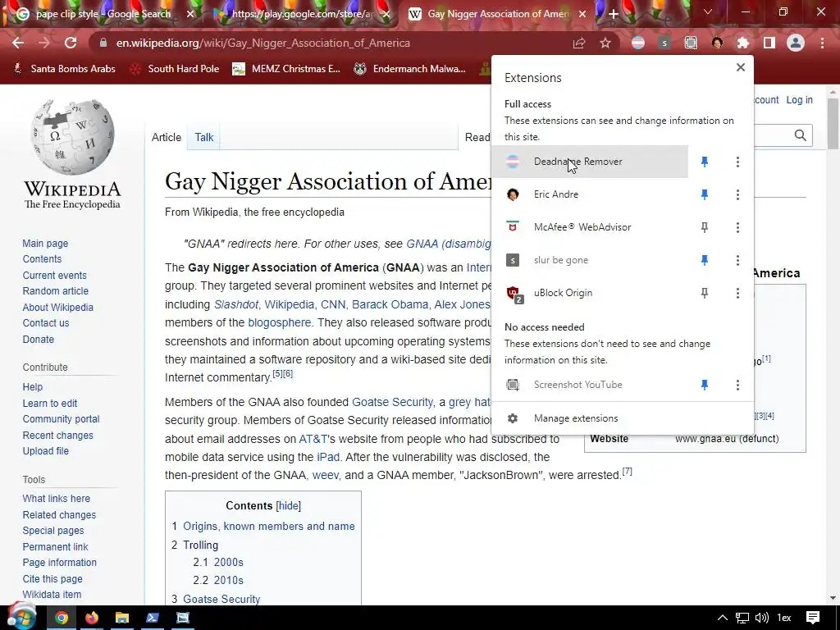Open more actions for Deadname Remover
The image size is (840, 630).
pos(737,162)
